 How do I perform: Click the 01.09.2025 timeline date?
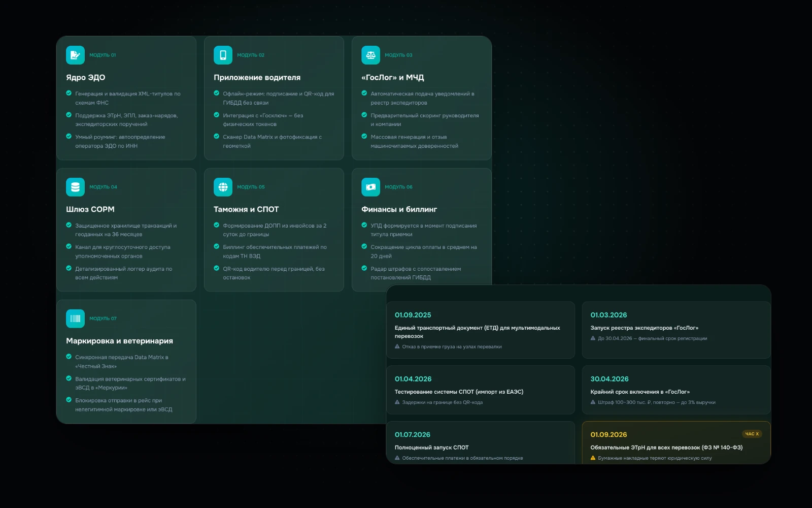413,315
